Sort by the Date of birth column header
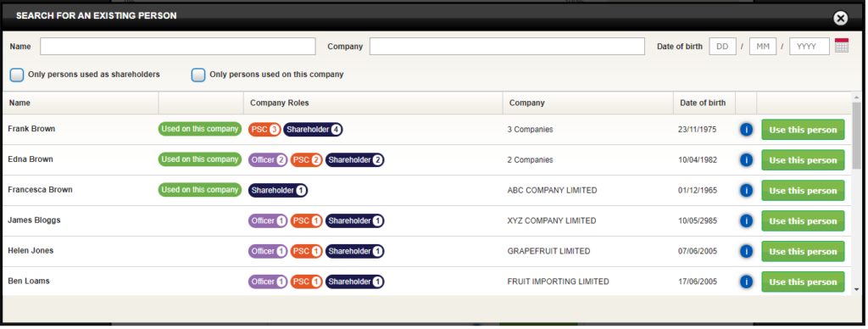Viewport: 868px width, 329px height. tap(704, 103)
